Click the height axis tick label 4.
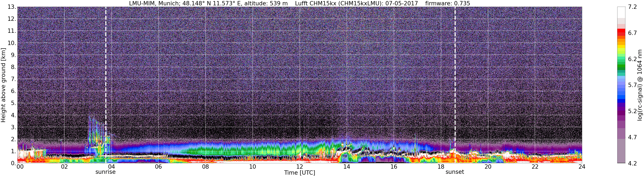The height and width of the screenshot is (177, 644). pos(14,115)
